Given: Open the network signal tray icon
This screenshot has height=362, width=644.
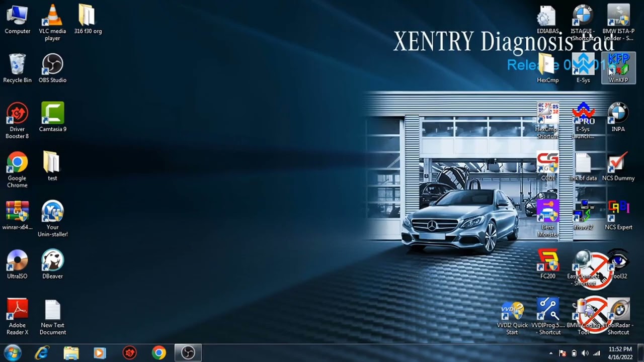Looking at the screenshot, I should 597,353.
